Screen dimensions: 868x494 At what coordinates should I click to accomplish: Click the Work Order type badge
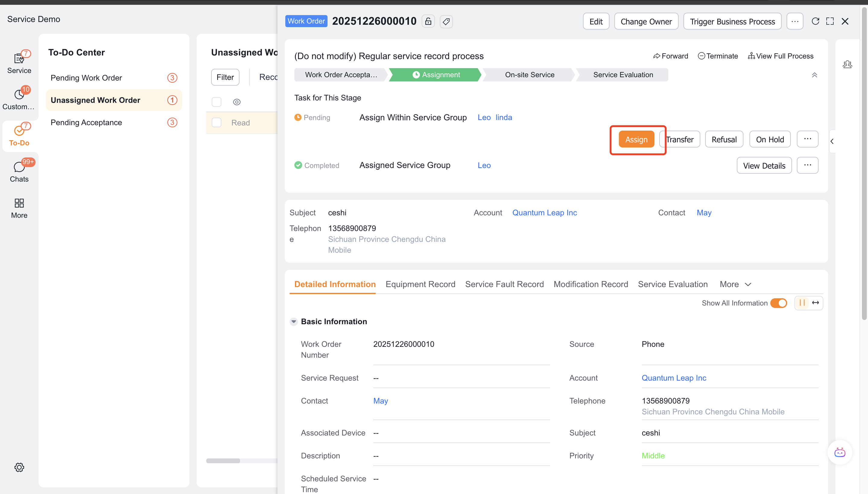pyautogui.click(x=306, y=21)
